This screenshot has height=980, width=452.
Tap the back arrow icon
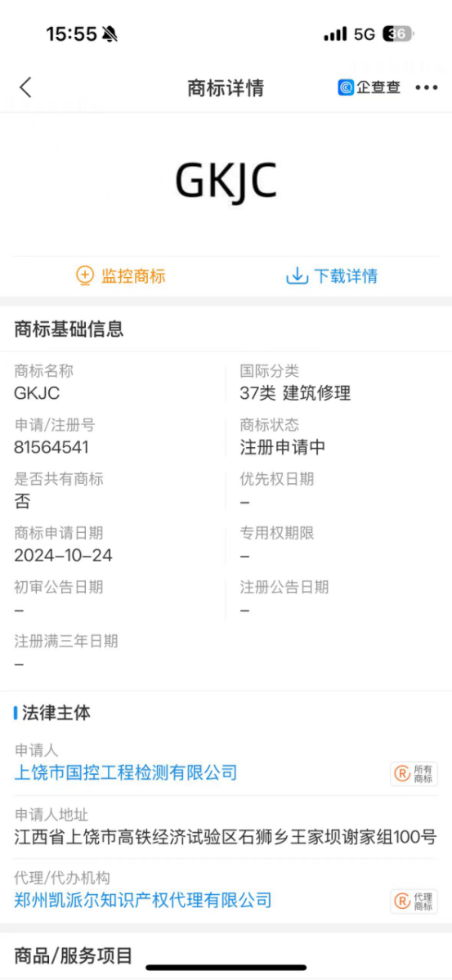click(x=25, y=87)
